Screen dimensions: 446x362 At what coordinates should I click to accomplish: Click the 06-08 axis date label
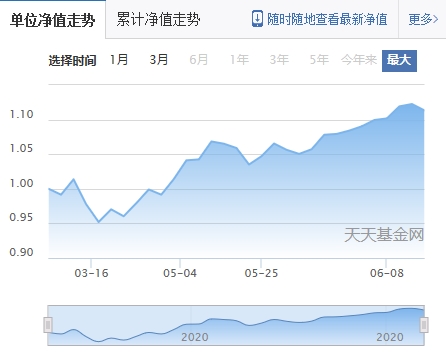(x=387, y=273)
